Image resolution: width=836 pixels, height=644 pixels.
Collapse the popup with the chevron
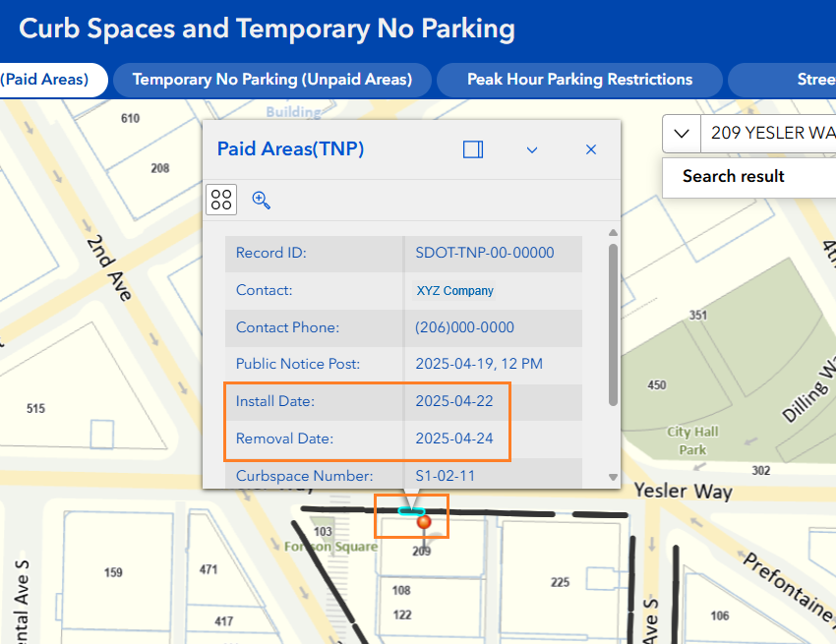[x=532, y=149]
